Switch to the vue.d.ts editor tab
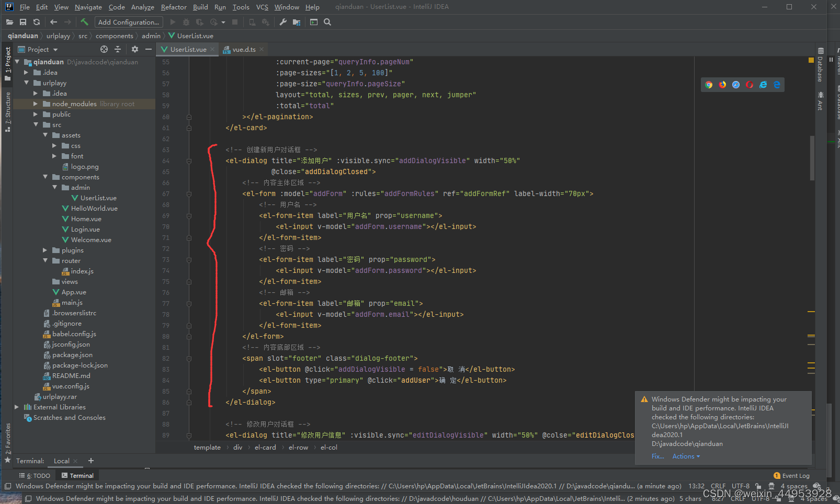The image size is (840, 504). point(244,49)
